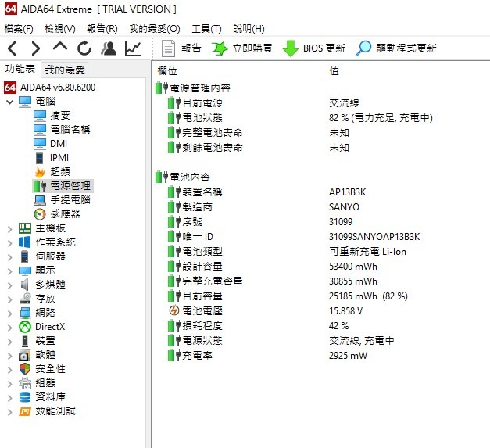The image size is (490, 448).
Task: Select 電腦名稱 in the sidebar tree
Action: pos(62,130)
